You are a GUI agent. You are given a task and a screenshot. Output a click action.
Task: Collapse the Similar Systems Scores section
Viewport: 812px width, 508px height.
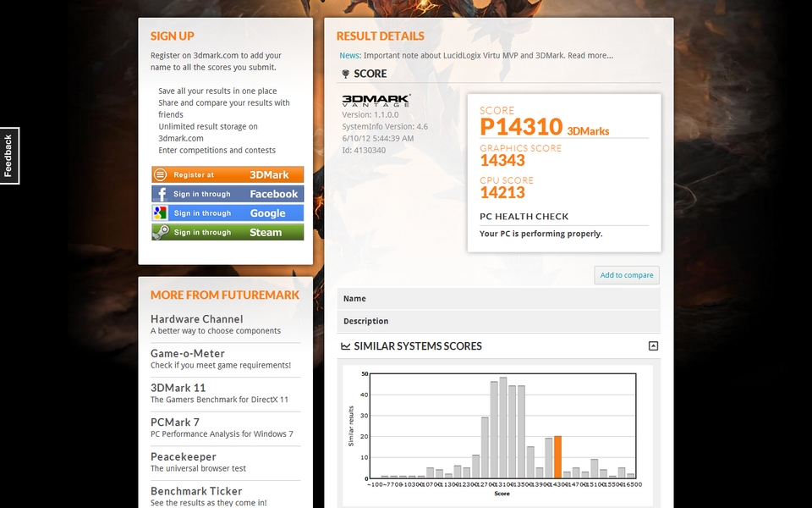pyautogui.click(x=654, y=345)
